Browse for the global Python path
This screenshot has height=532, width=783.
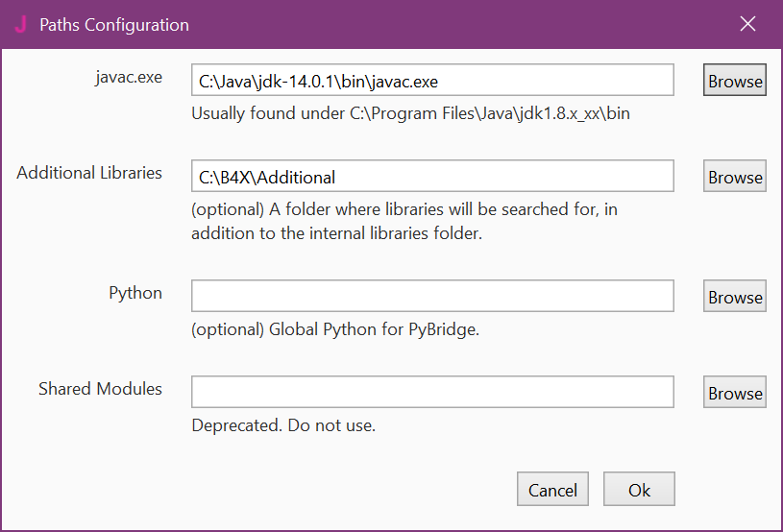coord(735,297)
